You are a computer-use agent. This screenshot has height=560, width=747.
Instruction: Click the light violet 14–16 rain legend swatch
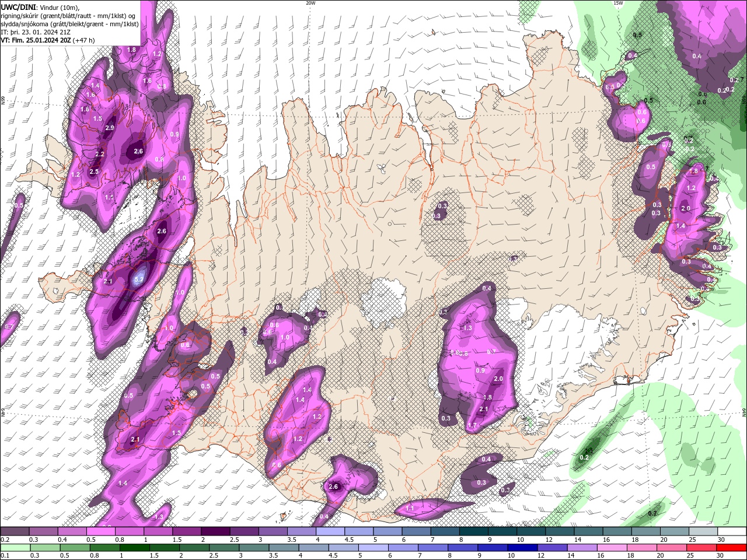point(582,548)
